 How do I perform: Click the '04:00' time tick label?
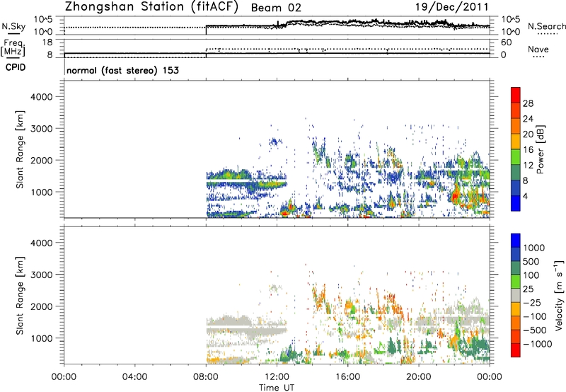[134, 377]
